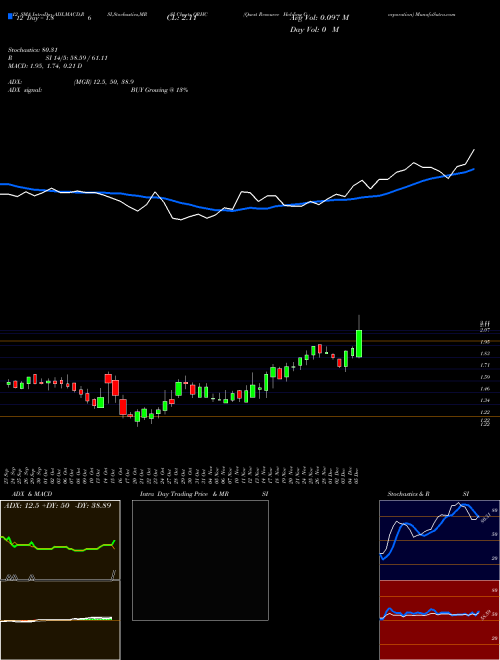Screen dimensions: 500x660
Task: Click the blue 12 Day SMA legend square
Action: click(x=11, y=17)
